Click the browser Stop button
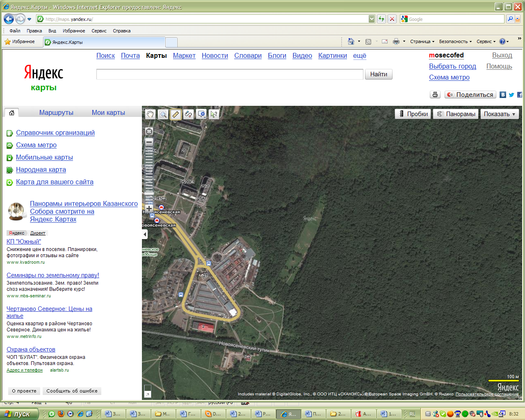This screenshot has height=420, width=525. [x=392, y=19]
